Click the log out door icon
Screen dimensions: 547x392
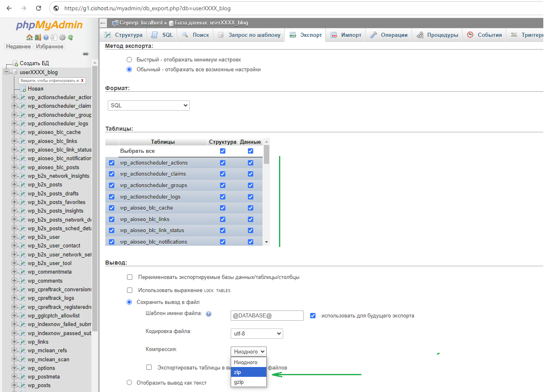38,37
